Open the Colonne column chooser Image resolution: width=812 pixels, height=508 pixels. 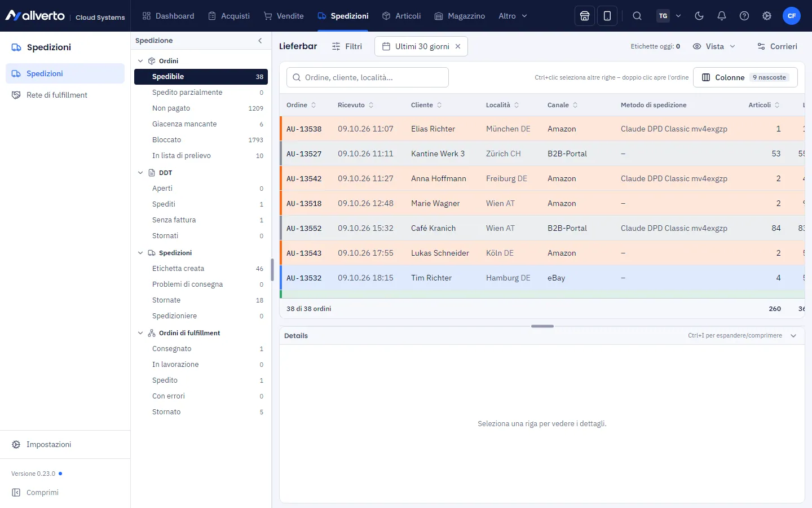(x=745, y=77)
